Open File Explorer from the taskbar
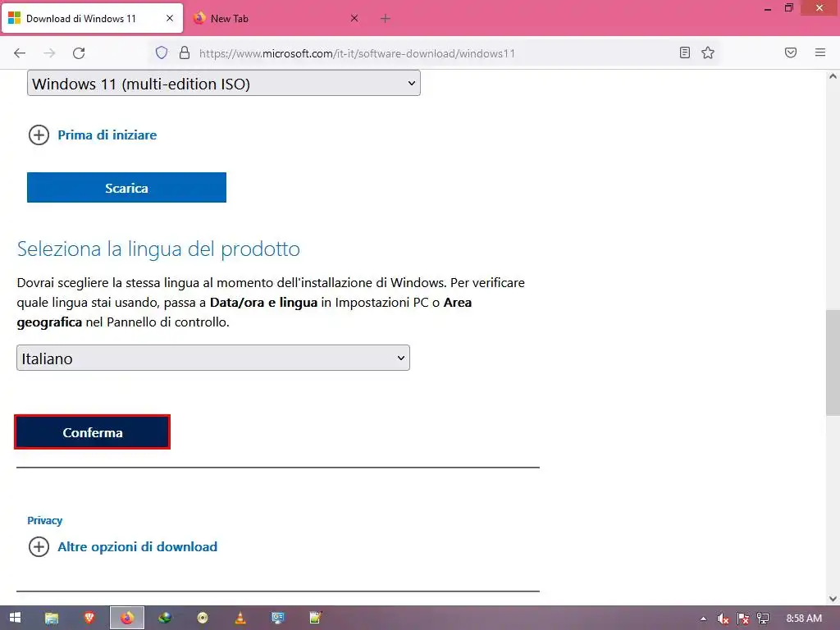Screen dimensions: 840x630 click(x=52, y=619)
